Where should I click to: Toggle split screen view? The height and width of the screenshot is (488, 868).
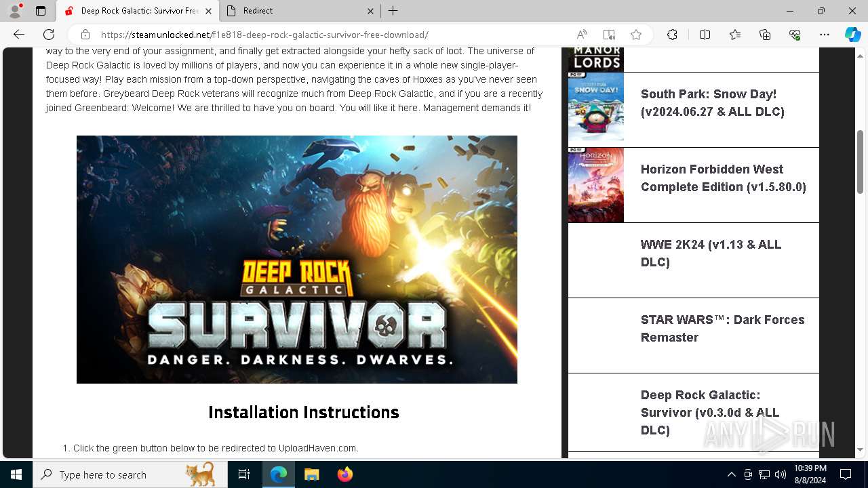point(705,35)
